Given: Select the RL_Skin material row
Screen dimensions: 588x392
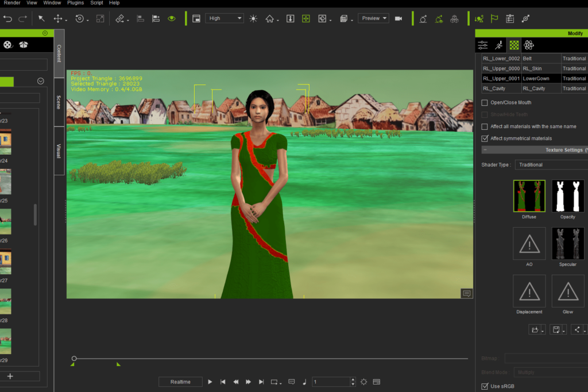Looking at the screenshot, I should 532,68.
